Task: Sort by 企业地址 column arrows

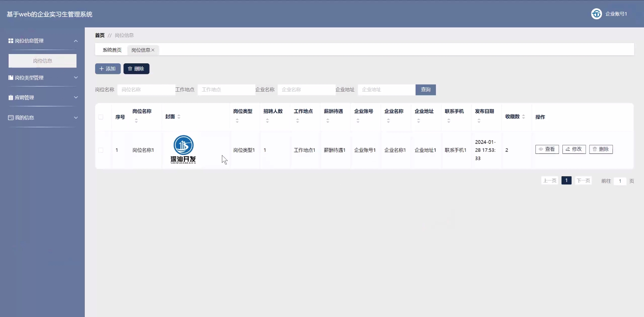Action: [419, 121]
